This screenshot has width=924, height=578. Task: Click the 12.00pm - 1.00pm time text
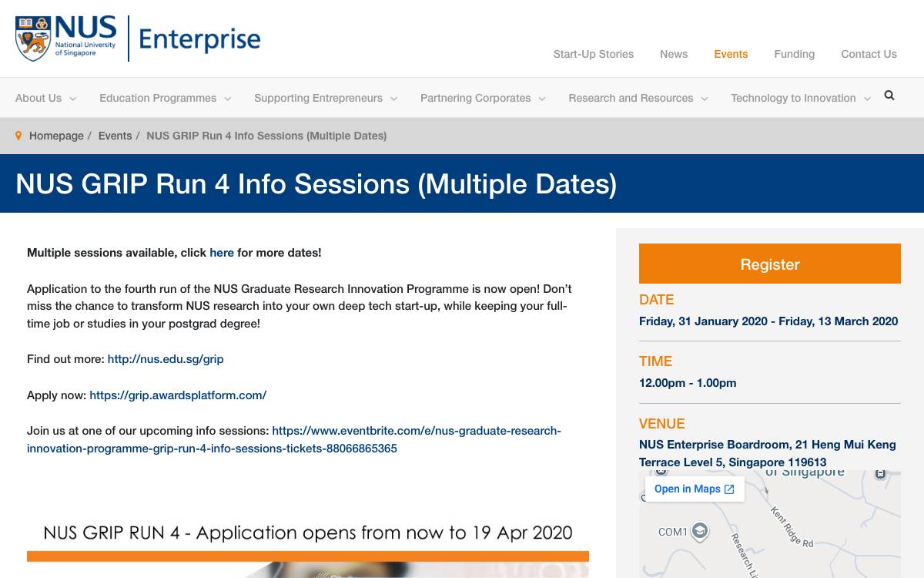click(x=688, y=383)
